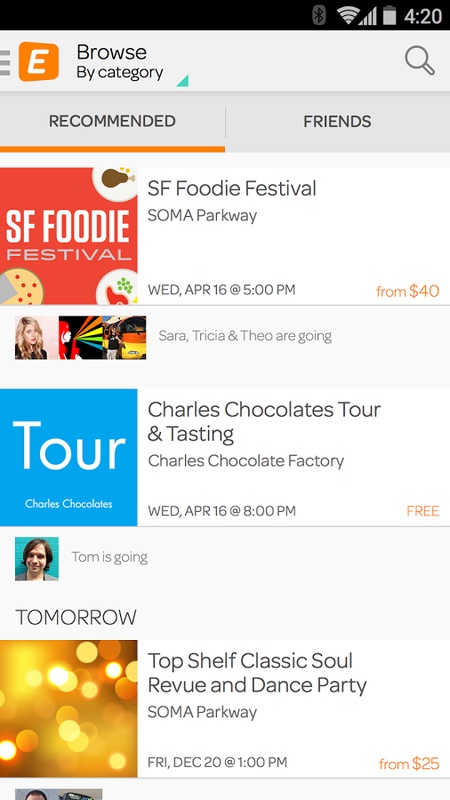Screen dimensions: 450x800
Task: Click the teal dropdown triangle indicator
Action: (183, 81)
